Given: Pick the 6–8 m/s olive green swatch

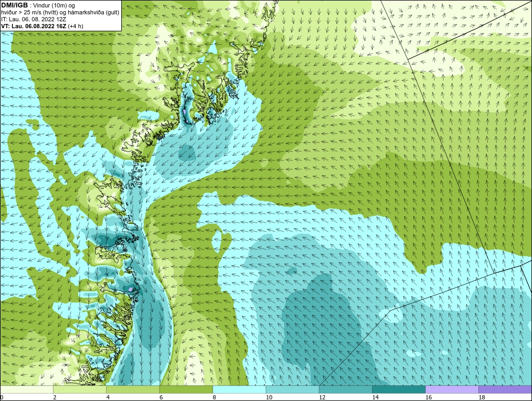Looking at the screenshot, I should pyautogui.click(x=186, y=389).
